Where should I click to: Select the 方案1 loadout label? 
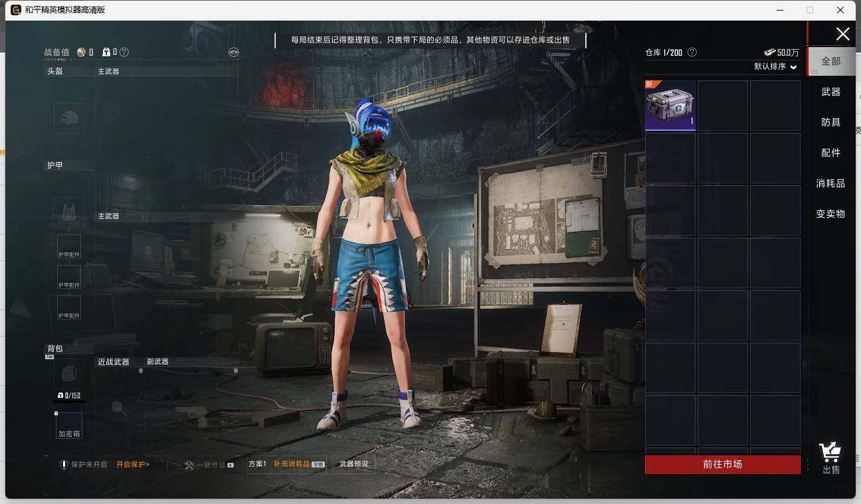coord(257,464)
